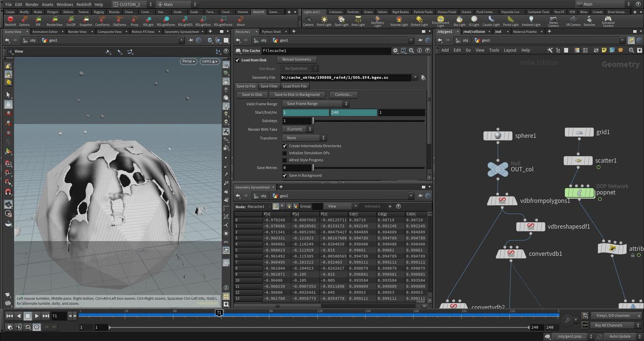
Task: Open Render With Take dropdown
Action: 298,129
